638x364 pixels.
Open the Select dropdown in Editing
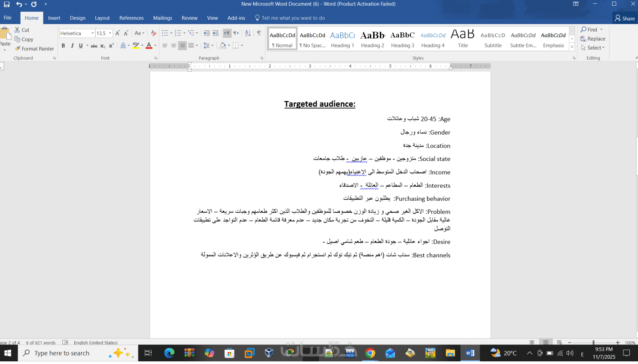tap(593, 48)
